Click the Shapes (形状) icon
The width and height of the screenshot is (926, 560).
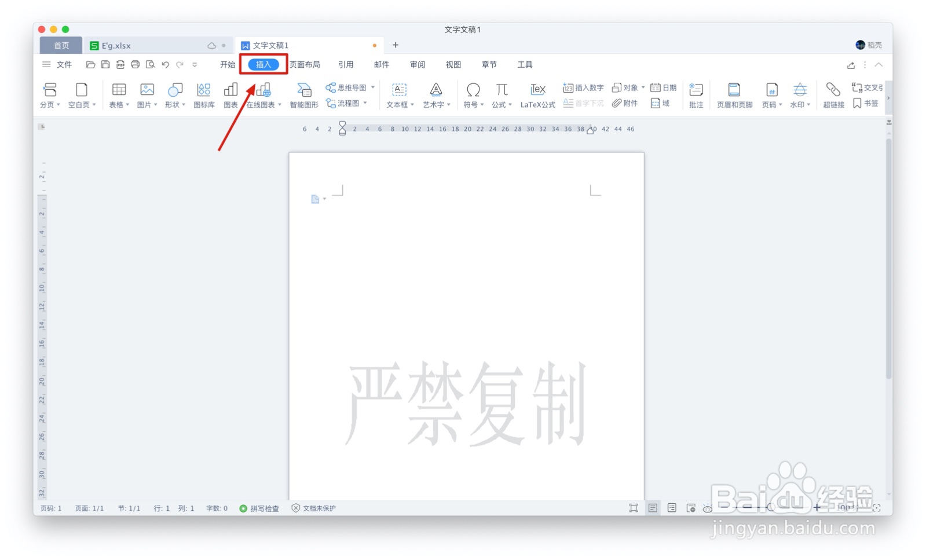[175, 90]
